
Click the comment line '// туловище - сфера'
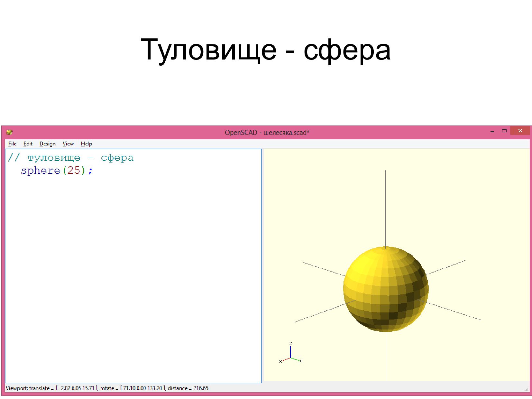tap(71, 158)
